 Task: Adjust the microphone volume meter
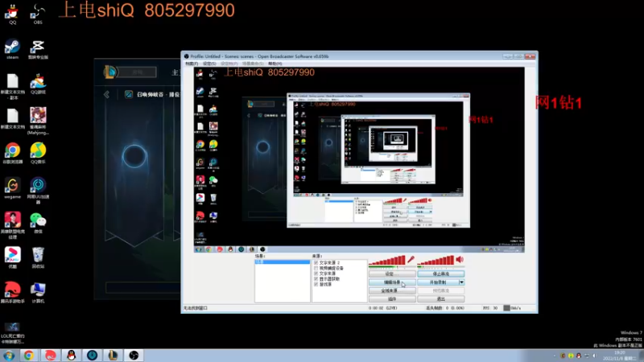click(x=387, y=260)
